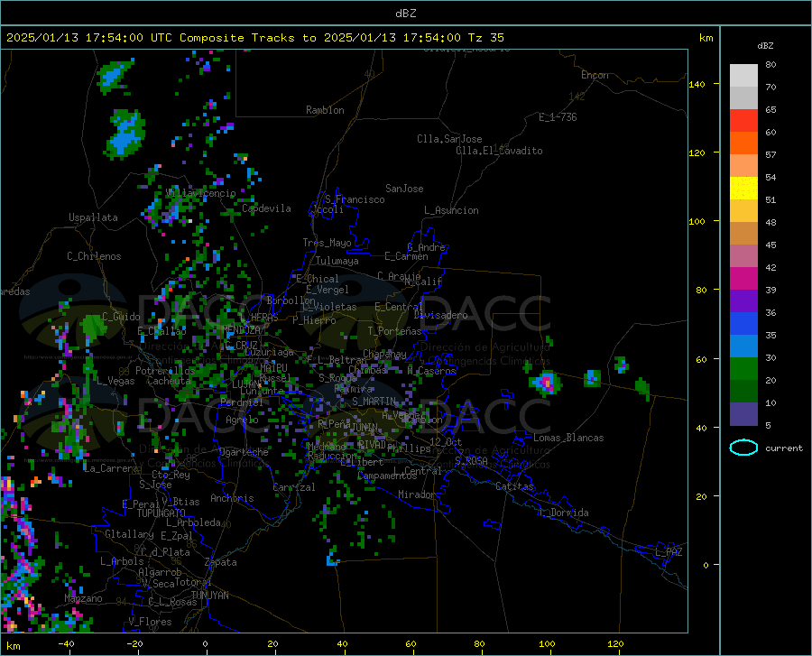Screen dimensions: 812x656
Task: Click the 'L_Asuncion' label
Action: 451,210
